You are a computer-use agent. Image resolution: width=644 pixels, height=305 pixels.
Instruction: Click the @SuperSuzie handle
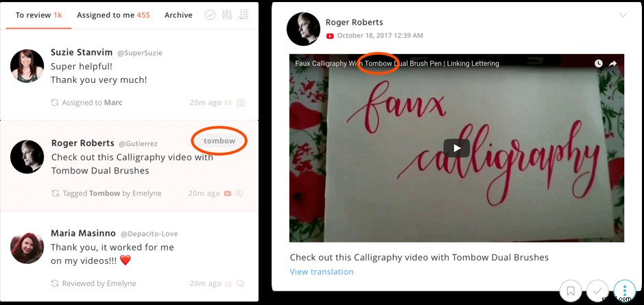tap(140, 53)
